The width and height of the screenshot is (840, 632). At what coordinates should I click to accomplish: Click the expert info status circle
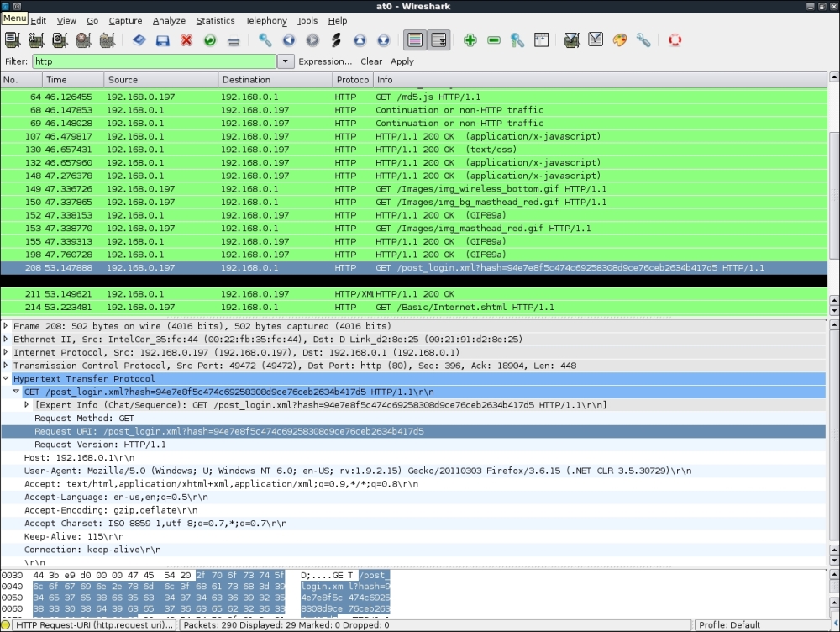point(6,625)
